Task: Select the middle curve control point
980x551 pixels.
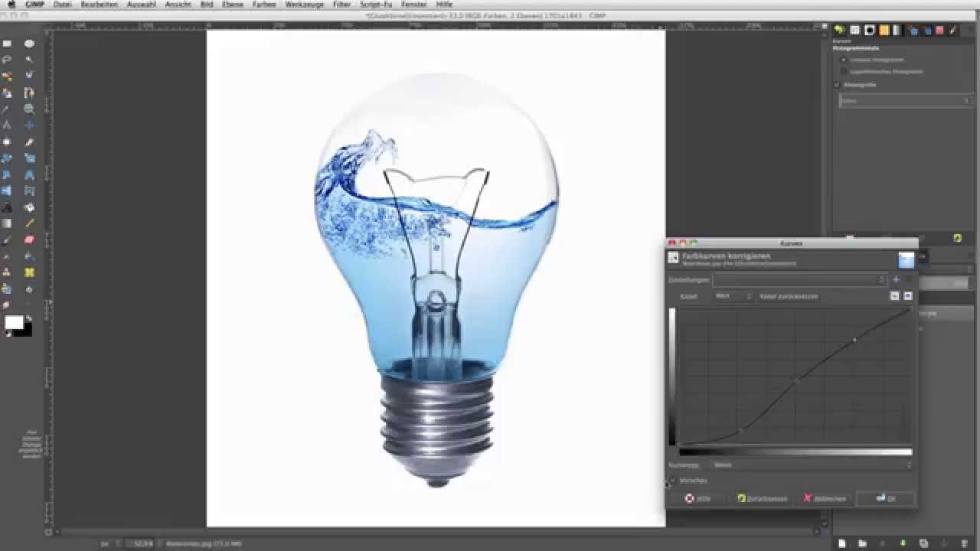Action: pos(796,381)
